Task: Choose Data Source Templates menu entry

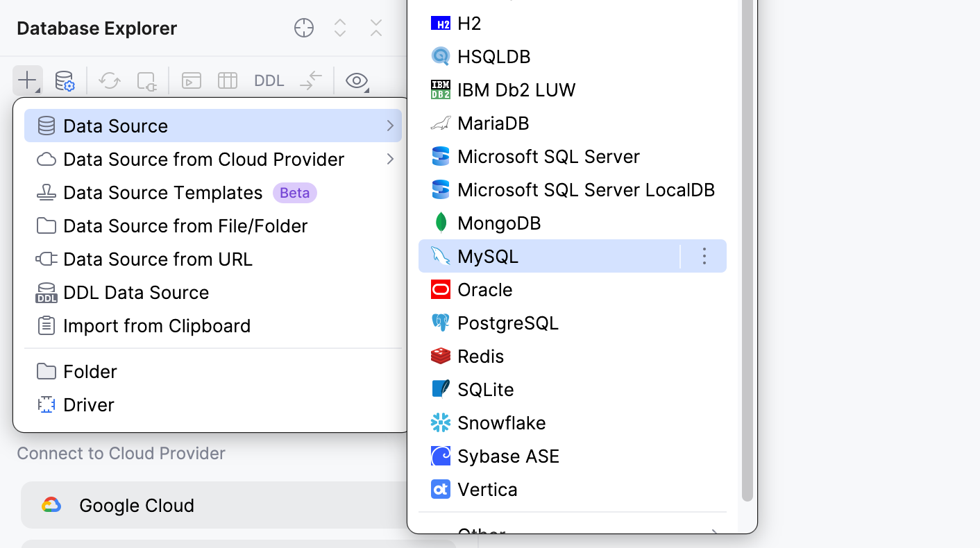Action: point(213,192)
